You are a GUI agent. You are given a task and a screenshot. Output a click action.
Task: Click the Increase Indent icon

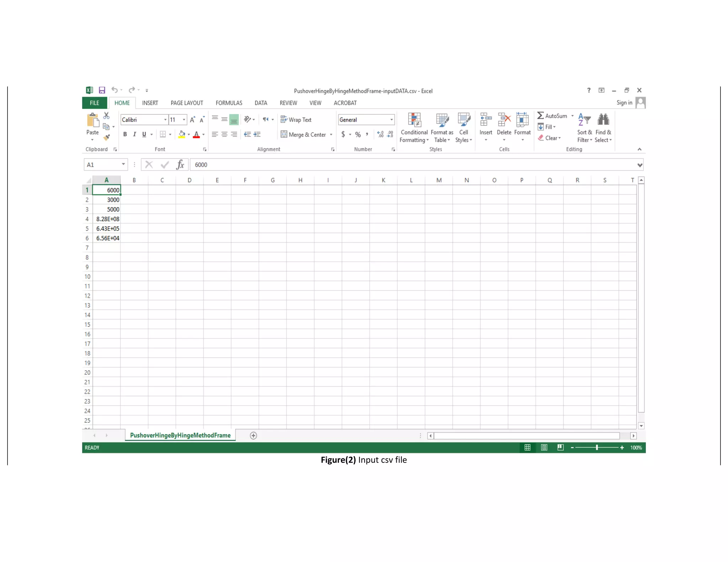[x=257, y=134]
